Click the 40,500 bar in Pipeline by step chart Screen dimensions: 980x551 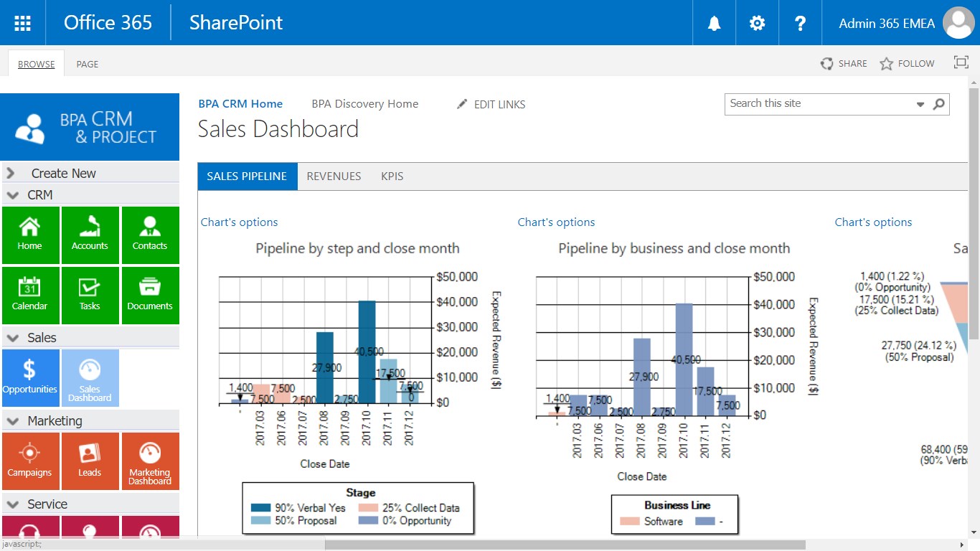coord(367,352)
